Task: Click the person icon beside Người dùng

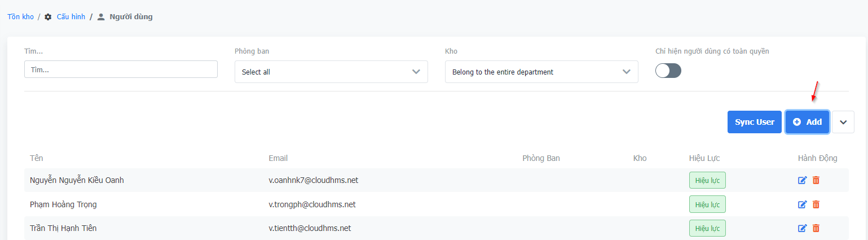Action: click(101, 17)
